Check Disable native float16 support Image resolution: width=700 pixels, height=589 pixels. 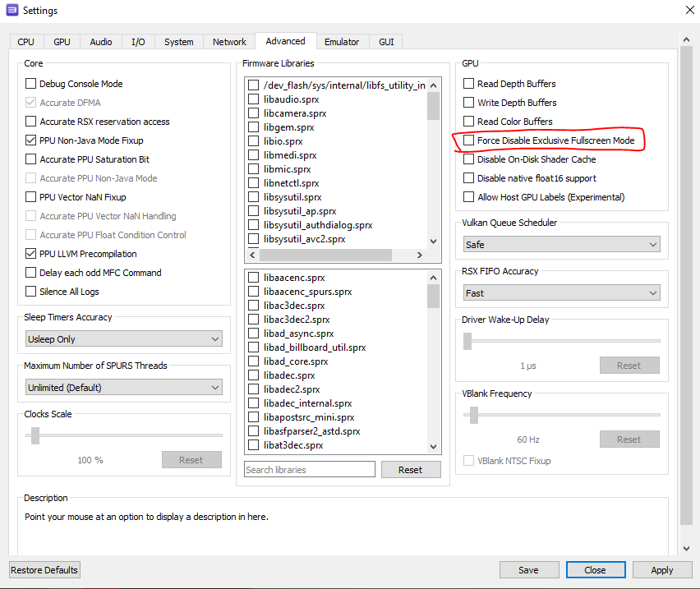(x=469, y=178)
